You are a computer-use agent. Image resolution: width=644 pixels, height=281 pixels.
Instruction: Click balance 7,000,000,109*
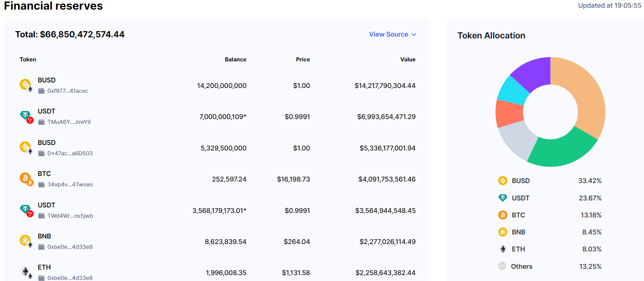(x=223, y=117)
